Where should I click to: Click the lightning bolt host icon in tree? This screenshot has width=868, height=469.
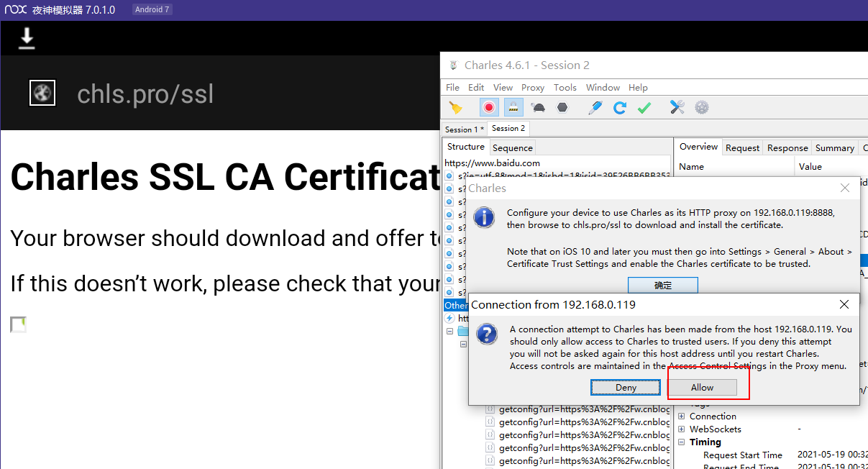(x=450, y=318)
